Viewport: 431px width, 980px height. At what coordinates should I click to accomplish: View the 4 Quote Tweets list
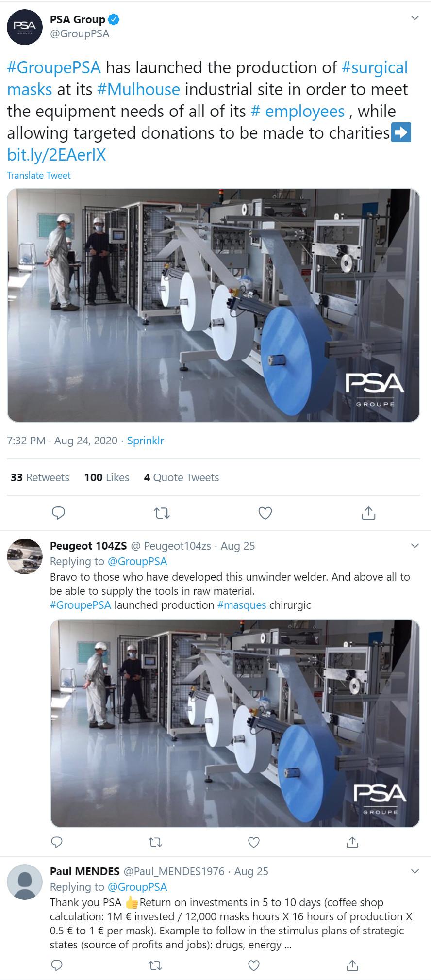[x=181, y=477]
